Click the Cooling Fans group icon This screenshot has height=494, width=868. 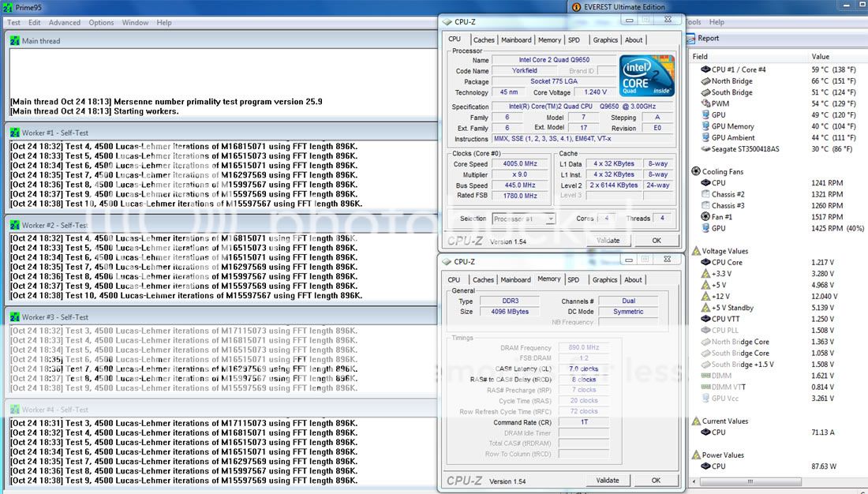[x=696, y=172]
